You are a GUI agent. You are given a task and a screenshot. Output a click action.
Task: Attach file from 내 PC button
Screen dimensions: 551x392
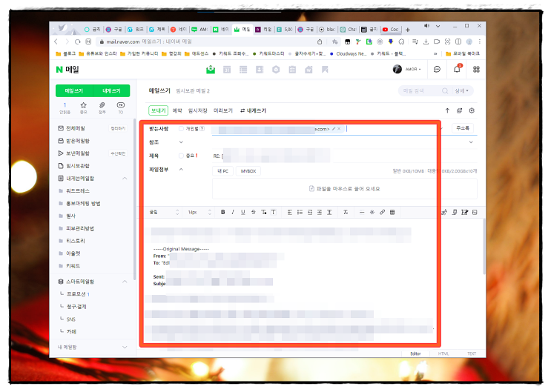pos(222,171)
